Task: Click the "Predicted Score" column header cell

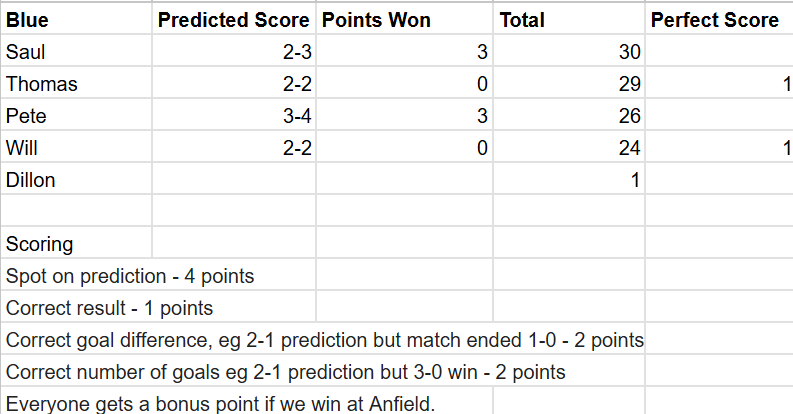Action: (x=233, y=20)
